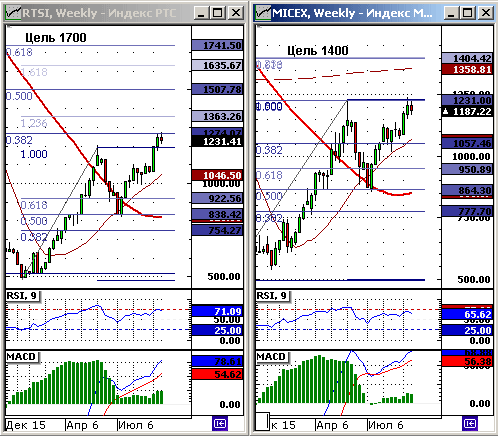Click 'Апр 6' date on RTSI time axis
Screen dimensions: 498x436
pyautogui.click(x=82, y=425)
